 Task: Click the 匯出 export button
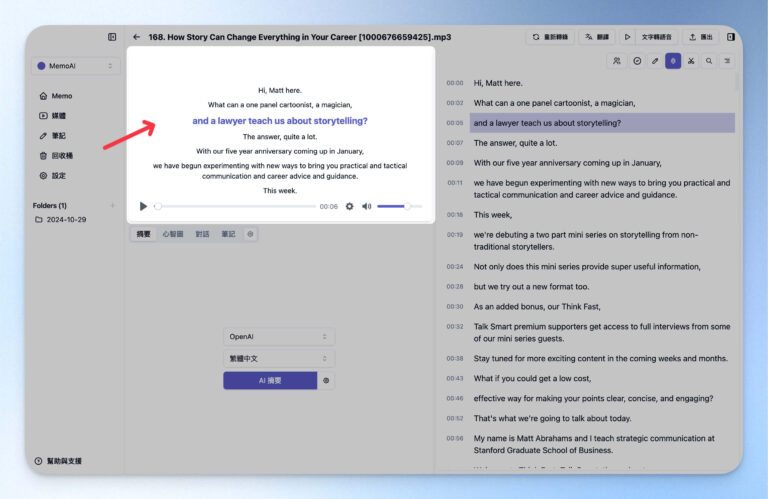tap(700, 37)
